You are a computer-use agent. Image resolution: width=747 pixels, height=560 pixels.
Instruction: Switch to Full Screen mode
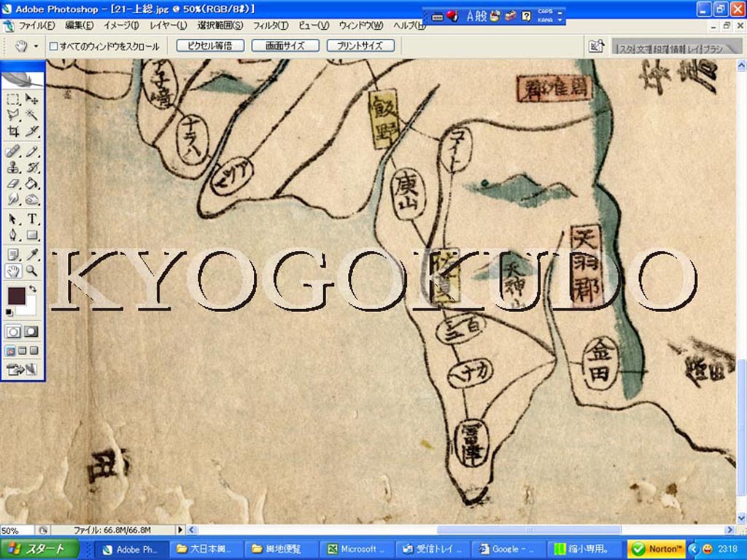pyautogui.click(x=34, y=351)
